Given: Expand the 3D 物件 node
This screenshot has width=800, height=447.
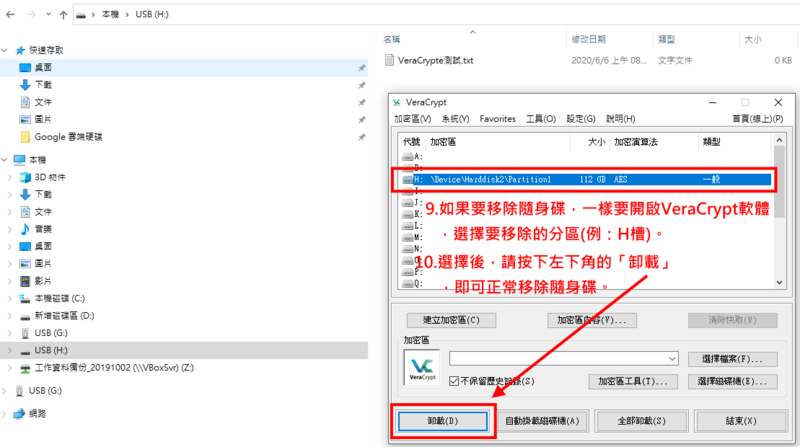Looking at the screenshot, I should (x=10, y=177).
